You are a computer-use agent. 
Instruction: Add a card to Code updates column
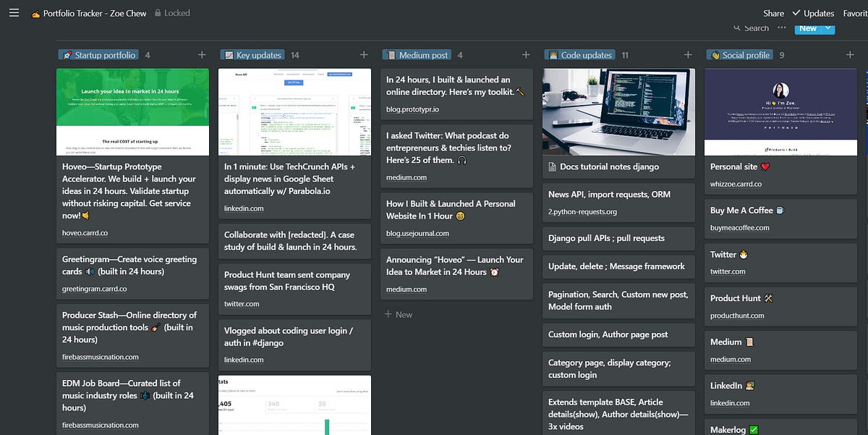pyautogui.click(x=688, y=55)
